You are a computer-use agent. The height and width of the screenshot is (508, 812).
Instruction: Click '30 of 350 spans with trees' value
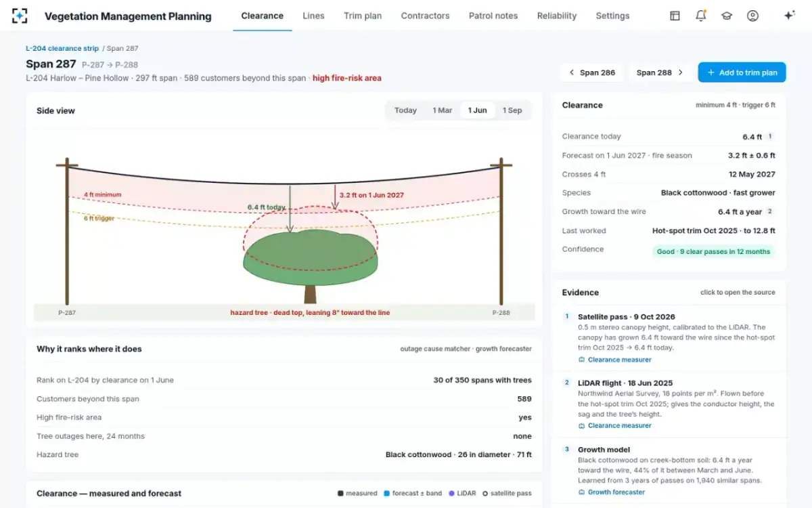click(x=482, y=380)
